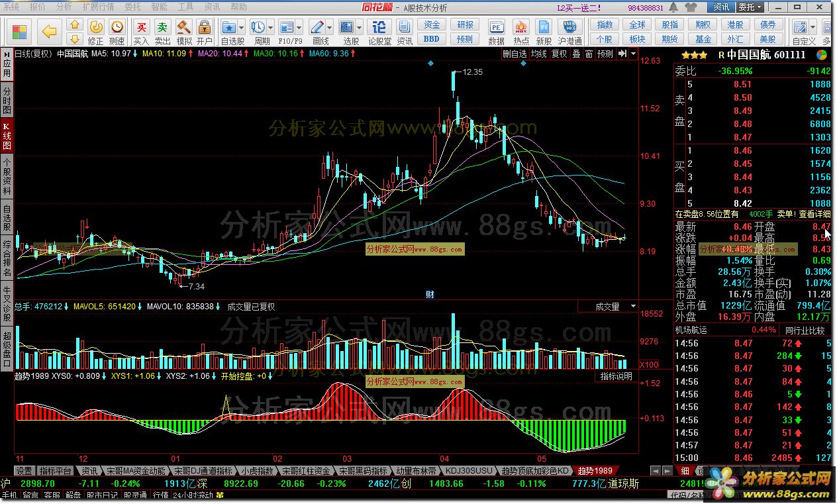Click the 开户 padlock icon

coord(205,26)
